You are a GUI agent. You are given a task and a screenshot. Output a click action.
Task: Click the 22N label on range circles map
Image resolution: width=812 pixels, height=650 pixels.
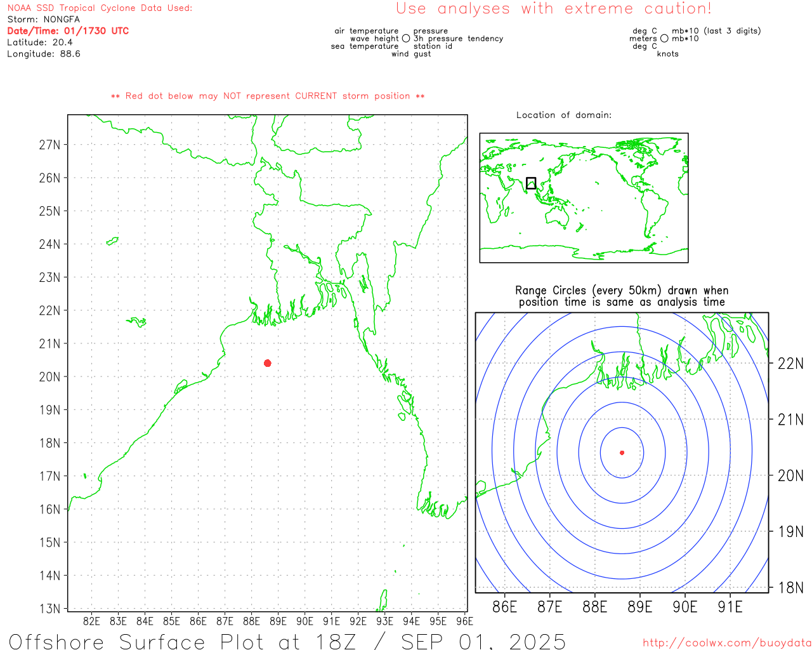tap(790, 364)
